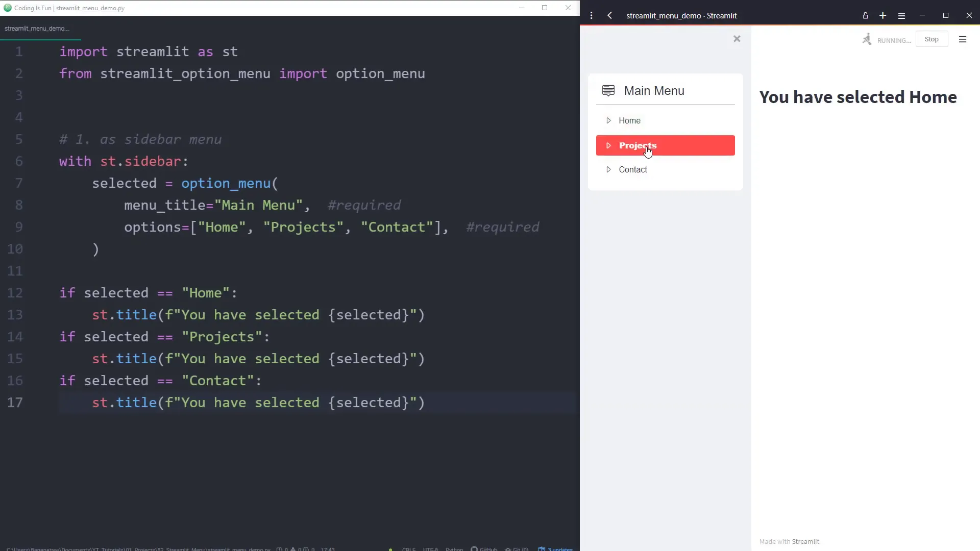Click the Running man status icon

coord(867,39)
